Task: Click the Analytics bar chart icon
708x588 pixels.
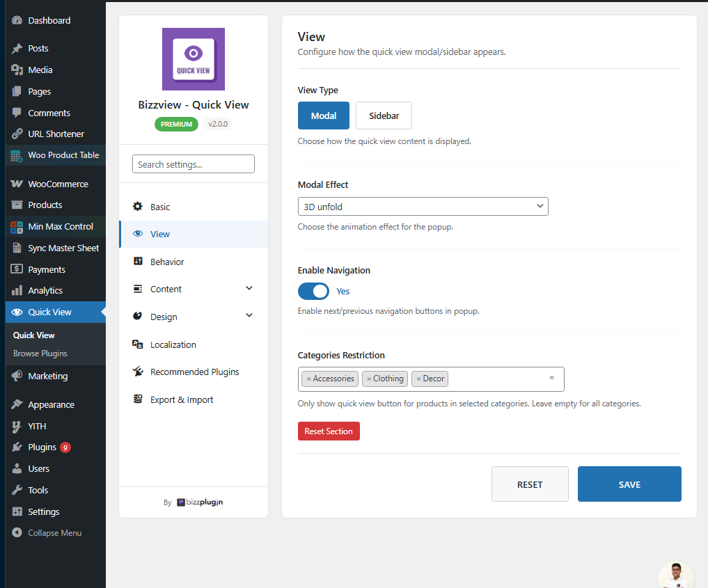Action: 17,291
